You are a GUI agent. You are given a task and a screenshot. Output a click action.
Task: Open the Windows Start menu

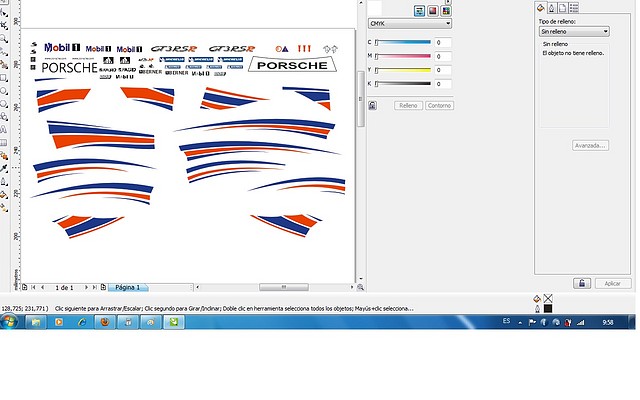tap(9, 322)
